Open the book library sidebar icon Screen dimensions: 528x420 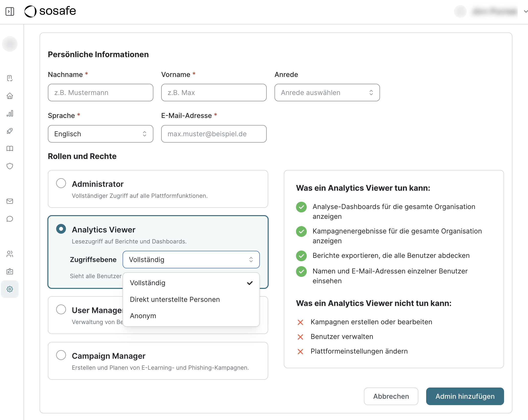[10, 149]
